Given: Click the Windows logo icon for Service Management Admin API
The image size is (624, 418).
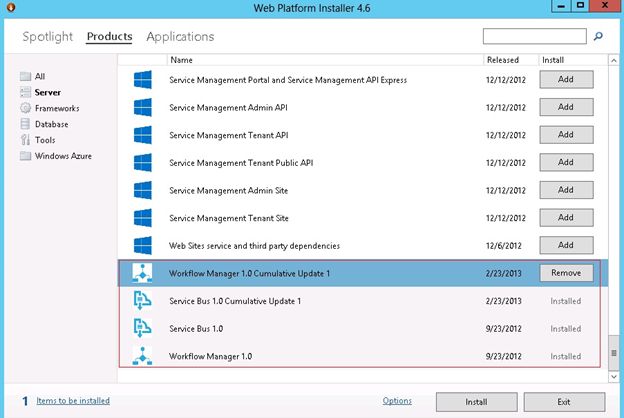Looking at the screenshot, I should [142, 107].
